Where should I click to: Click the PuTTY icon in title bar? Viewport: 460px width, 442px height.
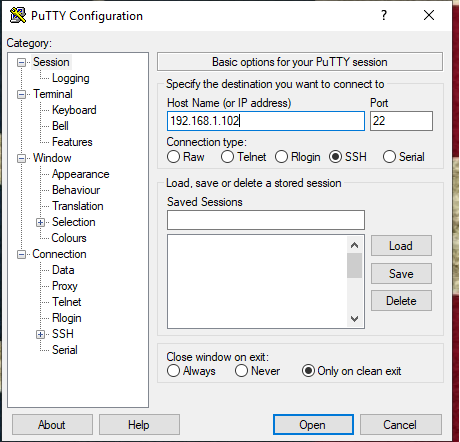(18, 15)
